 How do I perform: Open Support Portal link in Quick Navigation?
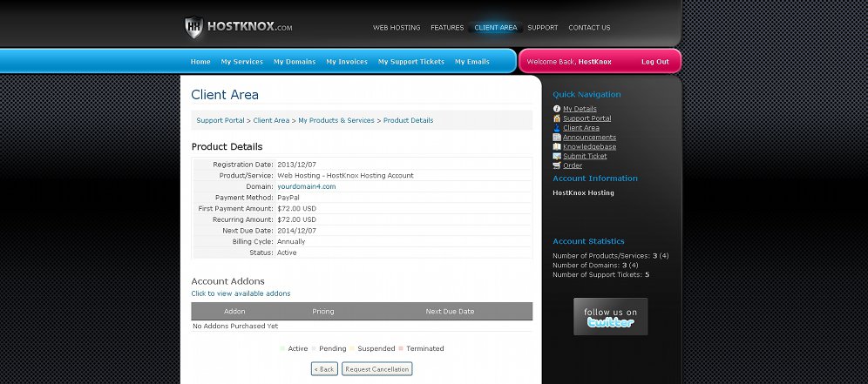pyautogui.click(x=587, y=118)
